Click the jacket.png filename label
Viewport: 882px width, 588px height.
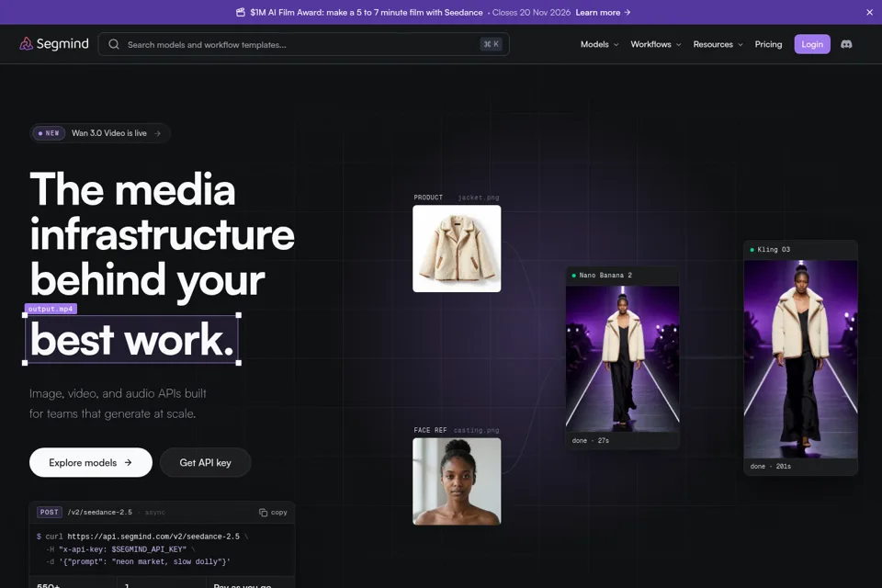[x=478, y=198]
